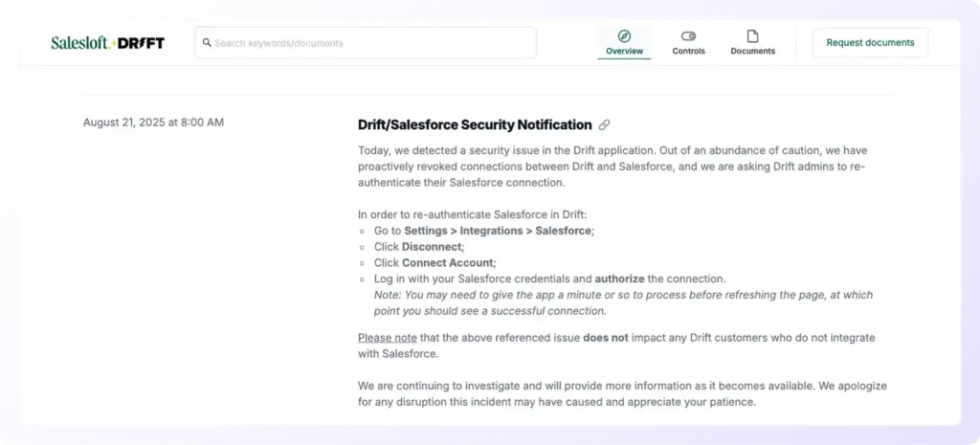Click the underlined "Please note" text
Screen dimensions: 980x445
tap(388, 338)
